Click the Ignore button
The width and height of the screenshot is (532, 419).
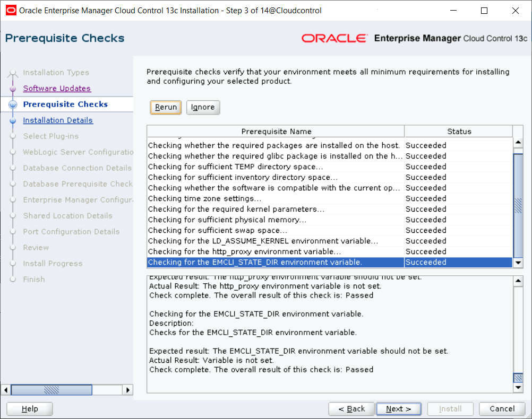[x=203, y=108]
